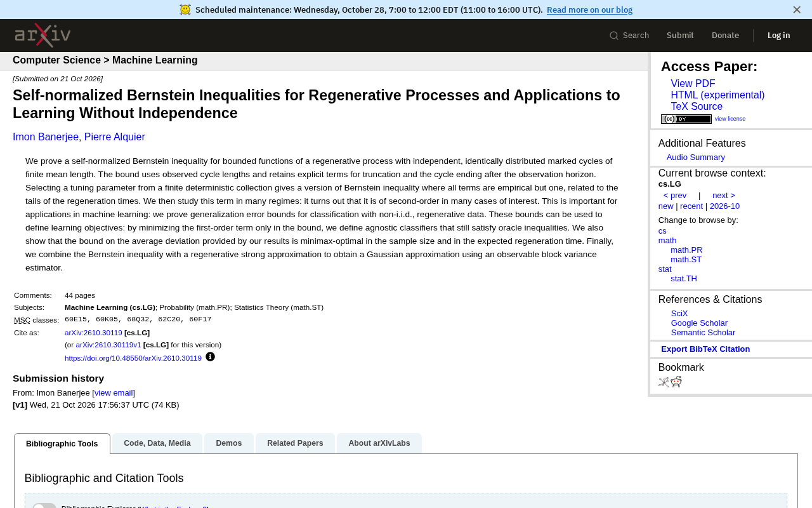Screen dimensions: 812x508
Task: Change browse context to stat.TH
Action: coord(684,279)
